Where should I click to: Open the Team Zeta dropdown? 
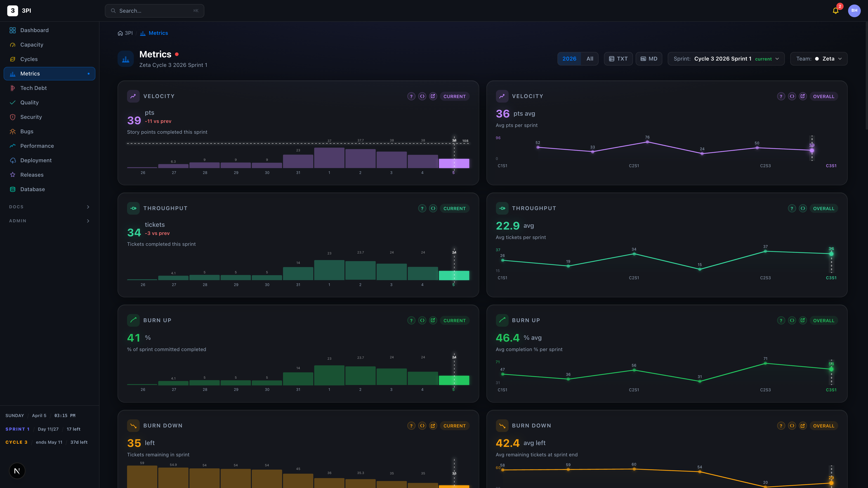tap(818, 59)
